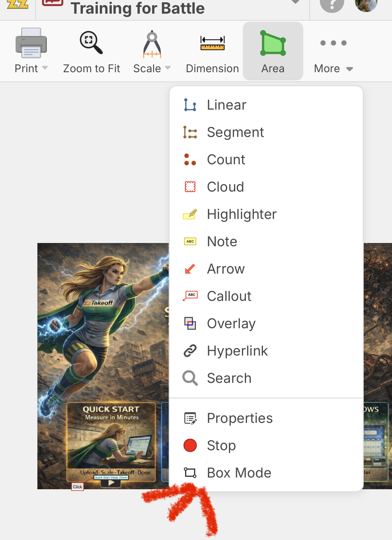Select the Segment tool from the menu
Image resolution: width=392 pixels, height=540 pixels.
(235, 132)
